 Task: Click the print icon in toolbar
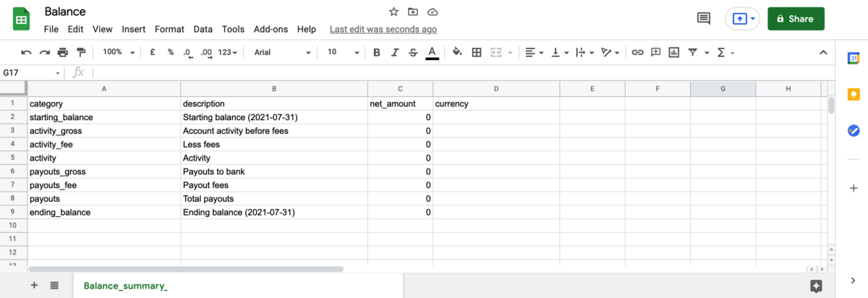pyautogui.click(x=63, y=52)
